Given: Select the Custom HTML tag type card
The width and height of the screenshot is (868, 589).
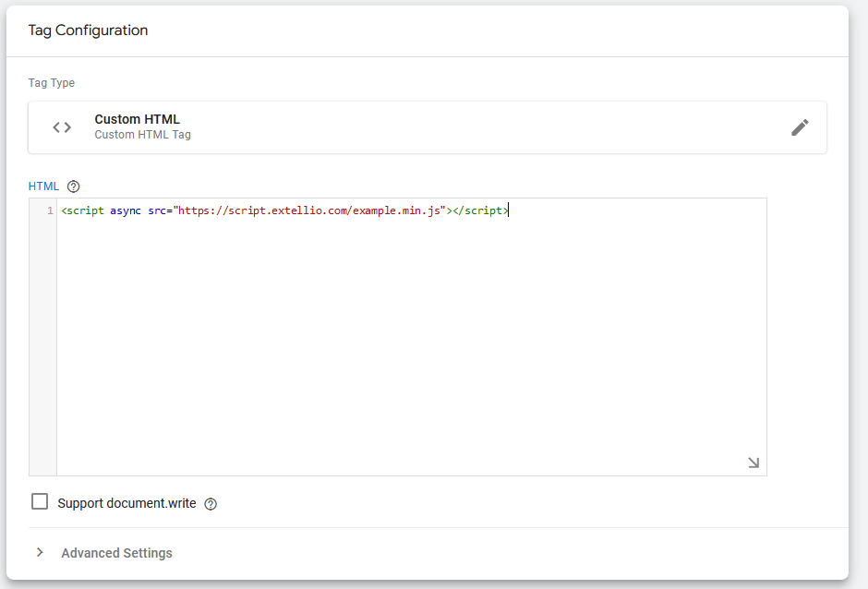Looking at the screenshot, I should [x=427, y=127].
